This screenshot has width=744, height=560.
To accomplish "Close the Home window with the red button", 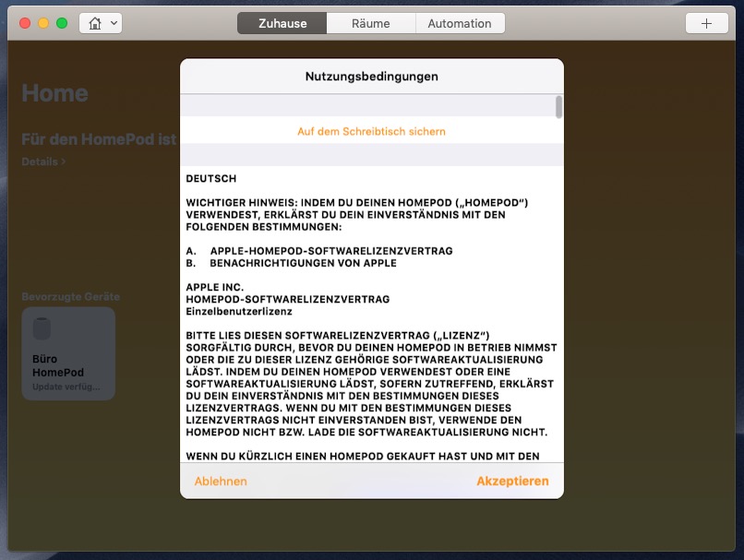I will pyautogui.click(x=25, y=23).
